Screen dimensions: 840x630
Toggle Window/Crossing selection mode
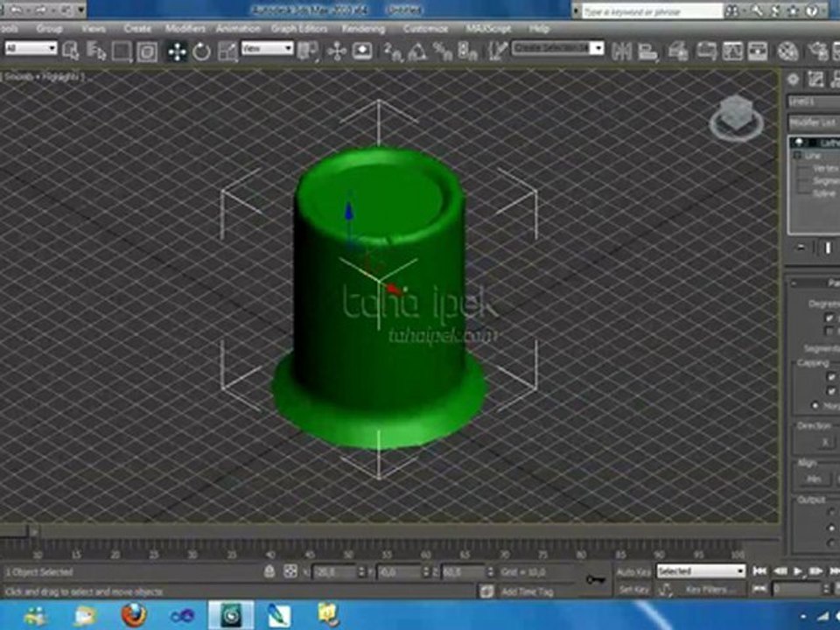coord(147,52)
